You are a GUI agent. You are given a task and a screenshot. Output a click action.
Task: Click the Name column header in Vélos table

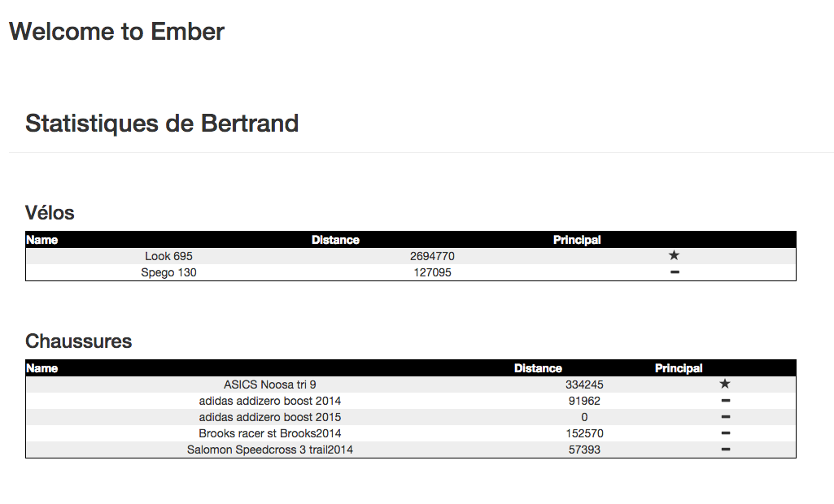[42, 240]
